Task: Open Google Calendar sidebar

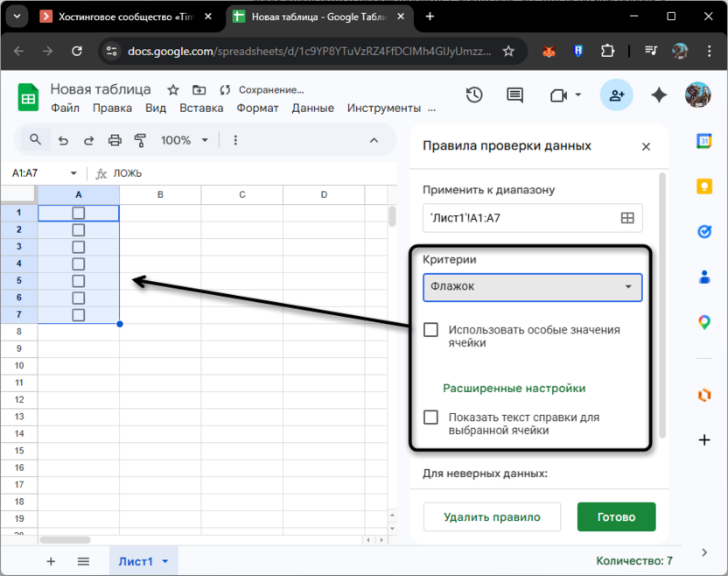Action: [x=704, y=141]
